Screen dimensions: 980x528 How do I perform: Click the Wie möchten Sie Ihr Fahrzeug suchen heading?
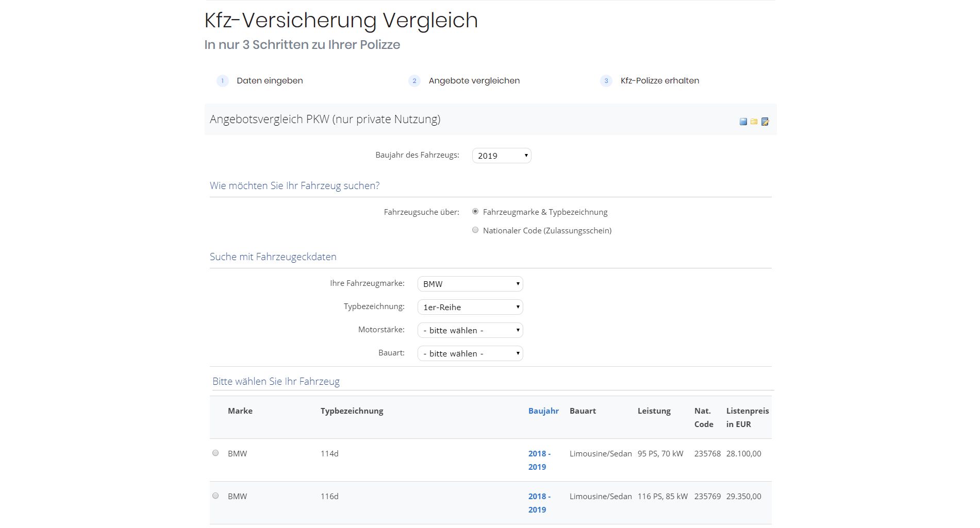pyautogui.click(x=294, y=186)
